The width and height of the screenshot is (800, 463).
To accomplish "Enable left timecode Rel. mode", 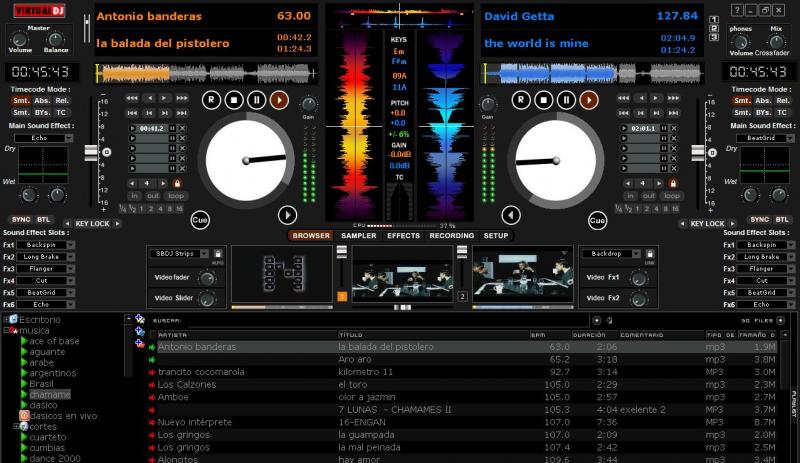I will pyautogui.click(x=62, y=101).
